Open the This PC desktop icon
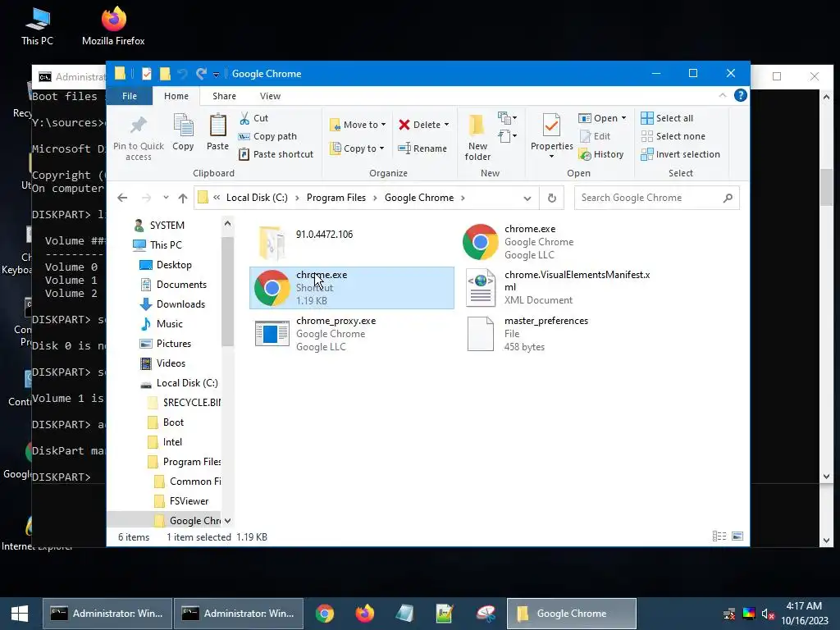The height and width of the screenshot is (630, 840). click(37, 25)
